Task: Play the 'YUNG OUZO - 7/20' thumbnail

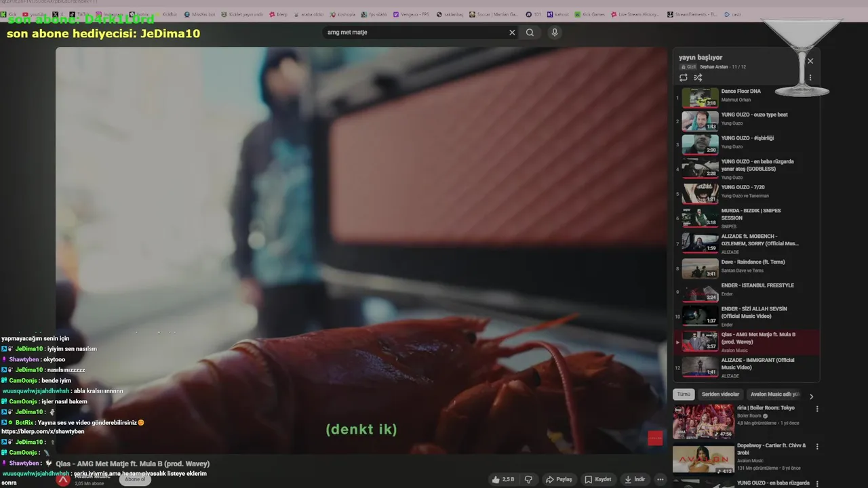Action: click(700, 194)
